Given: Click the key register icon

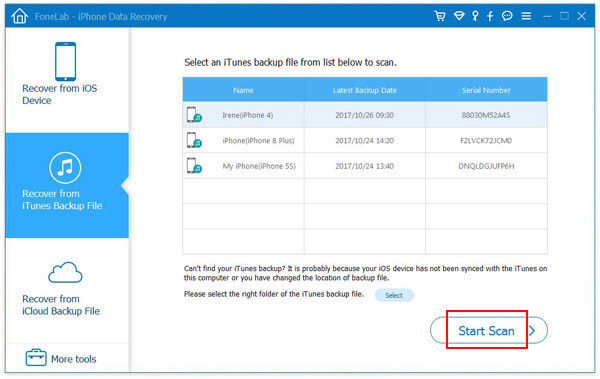Looking at the screenshot, I should (475, 16).
